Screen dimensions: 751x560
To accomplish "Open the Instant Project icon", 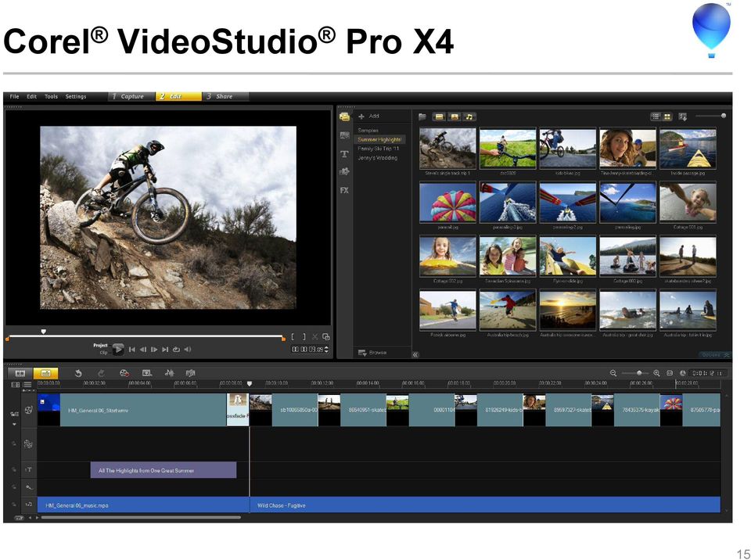I will (146, 373).
